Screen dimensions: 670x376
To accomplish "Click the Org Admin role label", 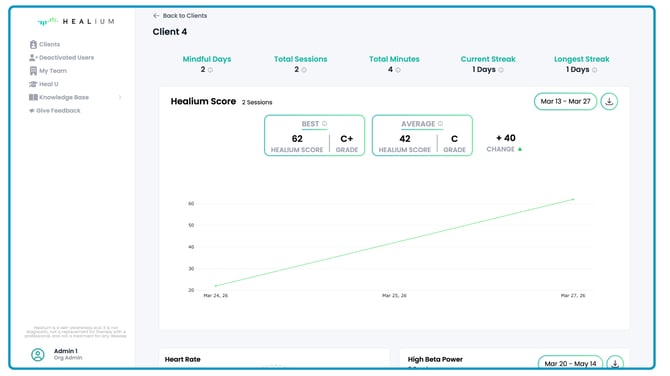I will pyautogui.click(x=68, y=358).
